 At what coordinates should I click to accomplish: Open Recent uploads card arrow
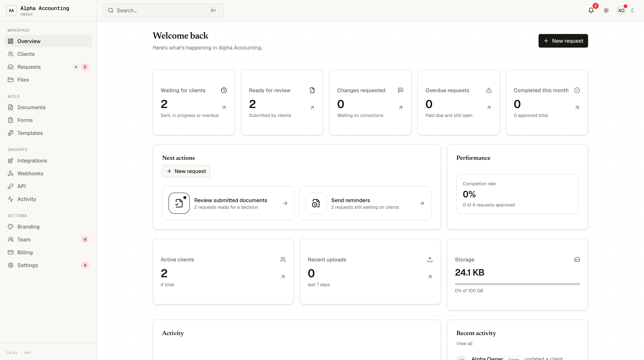point(430,277)
